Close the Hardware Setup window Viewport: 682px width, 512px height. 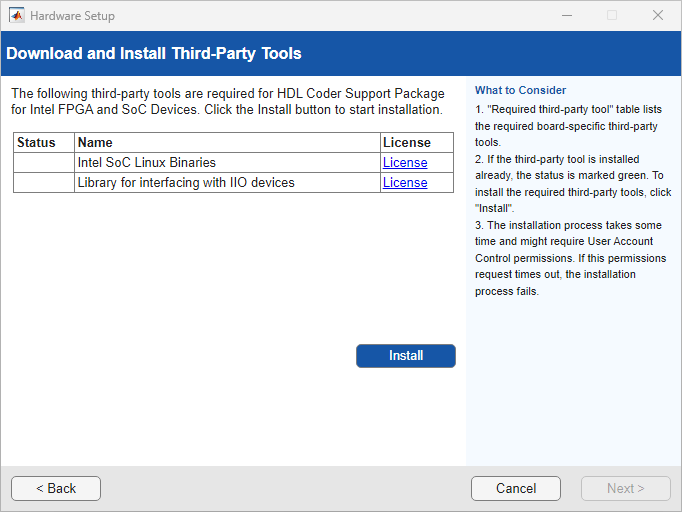coord(658,16)
